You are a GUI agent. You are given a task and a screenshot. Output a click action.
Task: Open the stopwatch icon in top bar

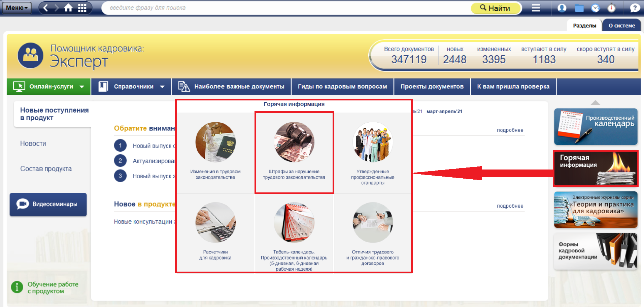(612, 8)
